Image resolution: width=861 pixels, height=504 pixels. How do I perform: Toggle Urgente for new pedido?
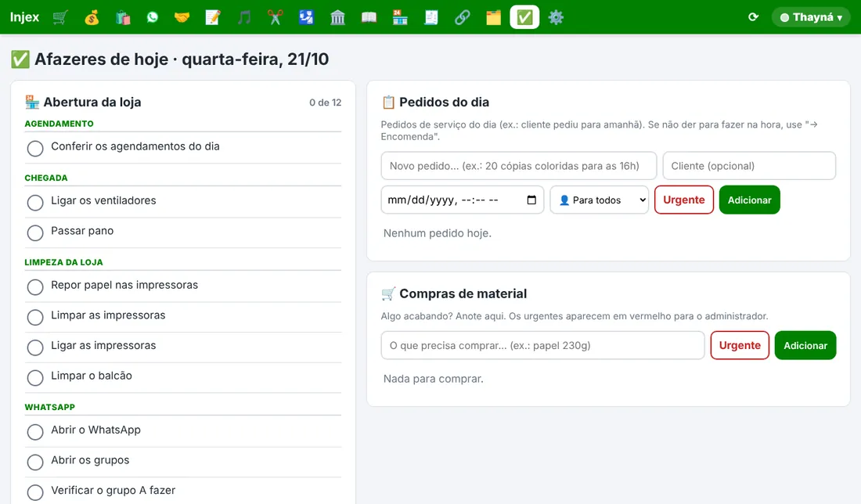683,200
